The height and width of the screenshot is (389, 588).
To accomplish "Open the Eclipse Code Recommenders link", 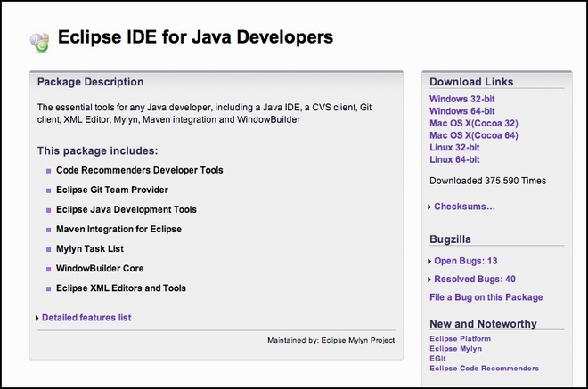I will (x=484, y=368).
